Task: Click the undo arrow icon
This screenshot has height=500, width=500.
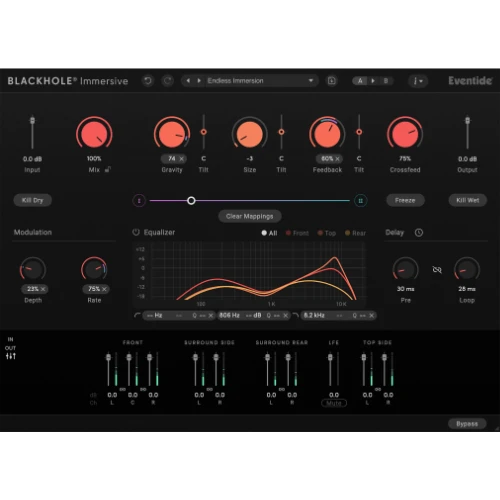Action: (148, 81)
